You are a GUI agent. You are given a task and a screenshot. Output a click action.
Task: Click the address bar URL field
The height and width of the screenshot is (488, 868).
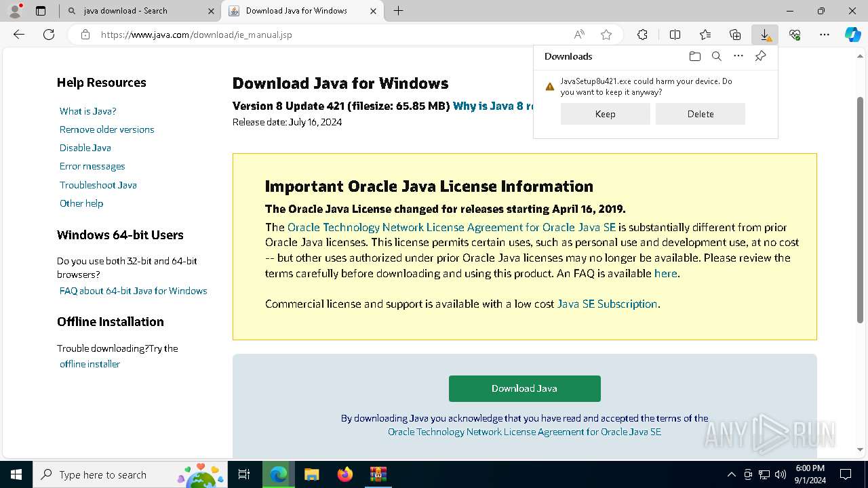point(332,35)
